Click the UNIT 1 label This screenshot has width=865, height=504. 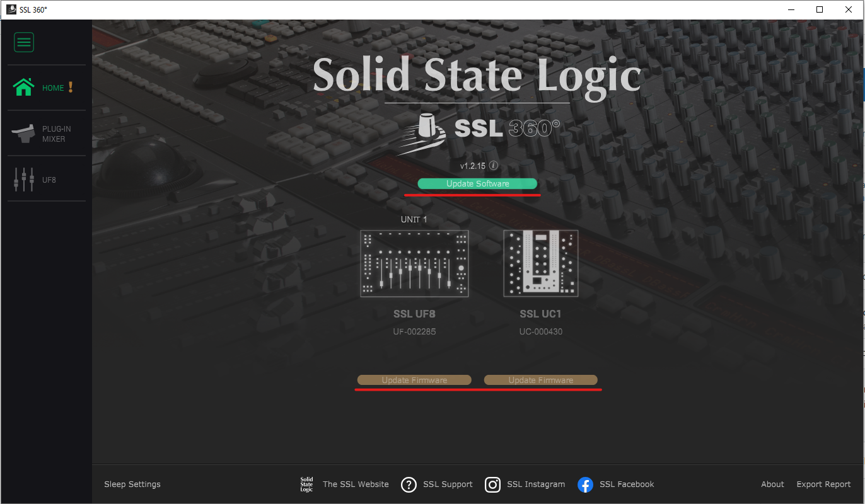(414, 219)
